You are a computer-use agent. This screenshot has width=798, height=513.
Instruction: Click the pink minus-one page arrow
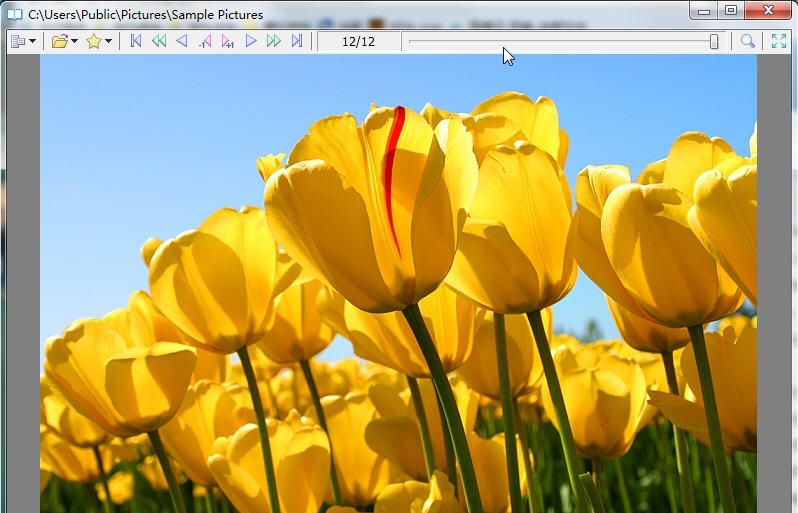point(205,41)
